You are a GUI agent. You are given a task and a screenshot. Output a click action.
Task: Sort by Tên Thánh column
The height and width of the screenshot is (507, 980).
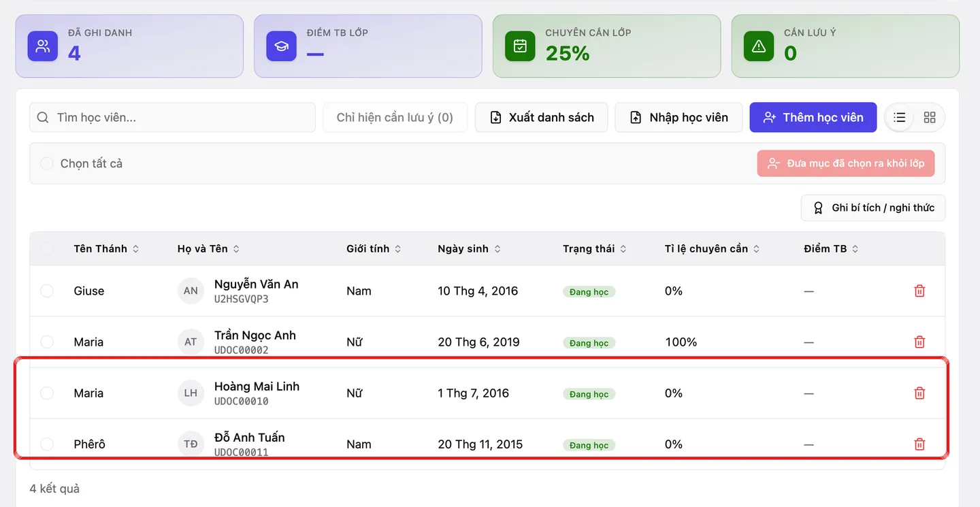106,248
